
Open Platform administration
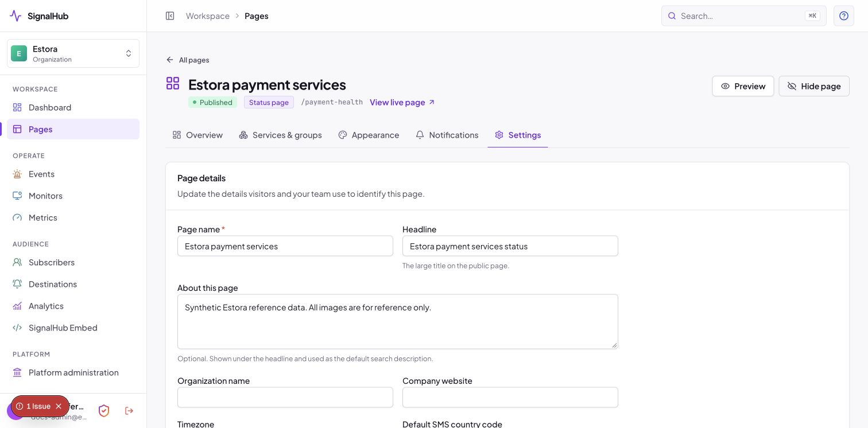[x=73, y=372]
